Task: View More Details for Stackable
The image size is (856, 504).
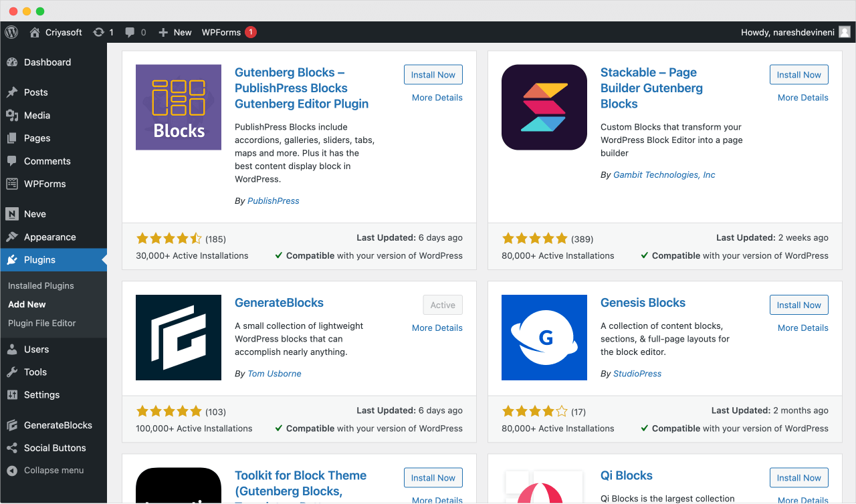Action: point(803,98)
